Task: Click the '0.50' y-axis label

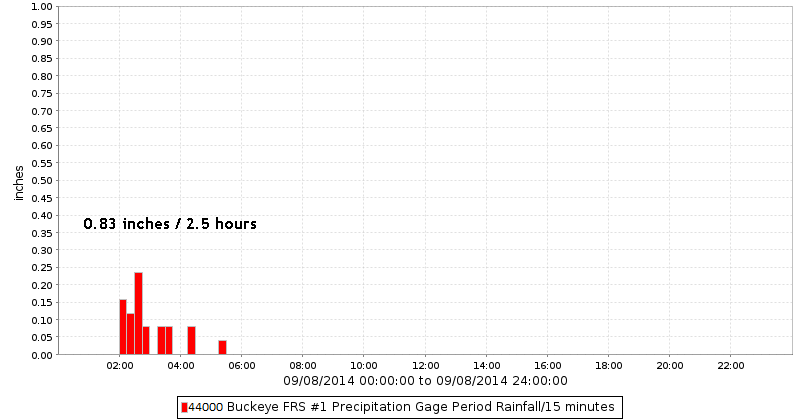Action: point(42,181)
